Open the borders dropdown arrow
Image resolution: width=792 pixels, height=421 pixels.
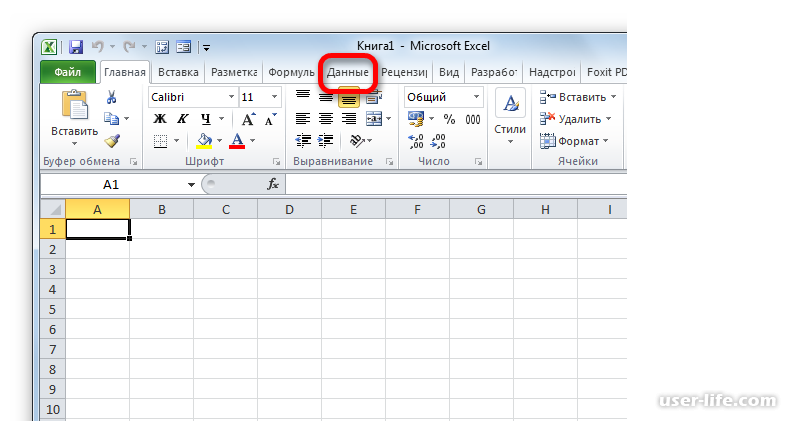coord(176,141)
